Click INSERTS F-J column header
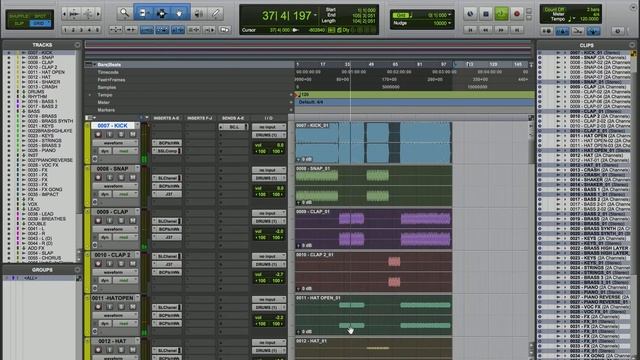This screenshot has width=640, height=360. (200, 118)
